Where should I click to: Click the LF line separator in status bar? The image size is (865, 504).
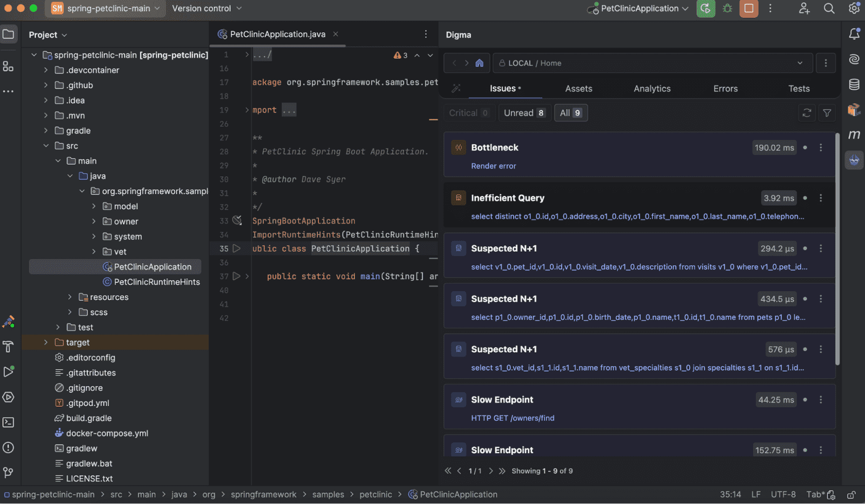coord(756,494)
